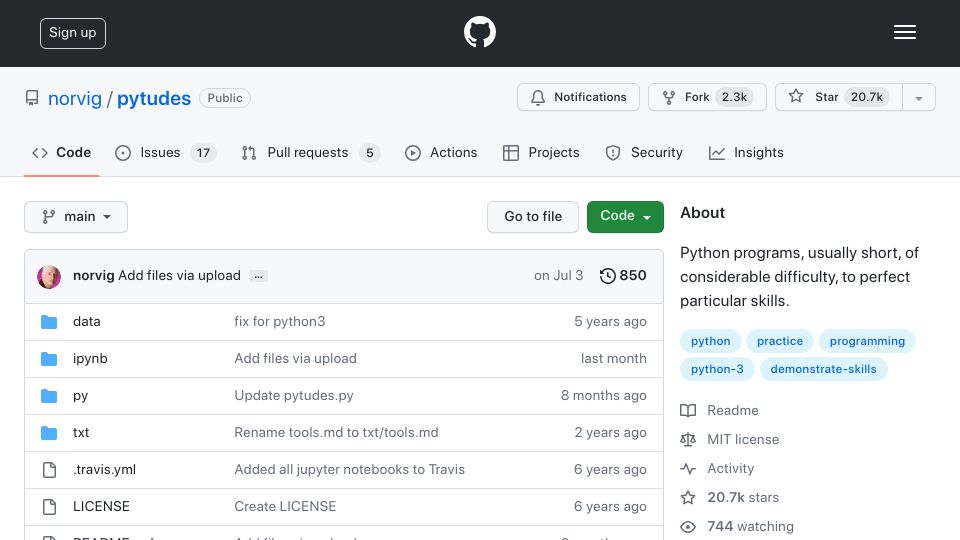Click the MIT license scales icon

click(688, 440)
